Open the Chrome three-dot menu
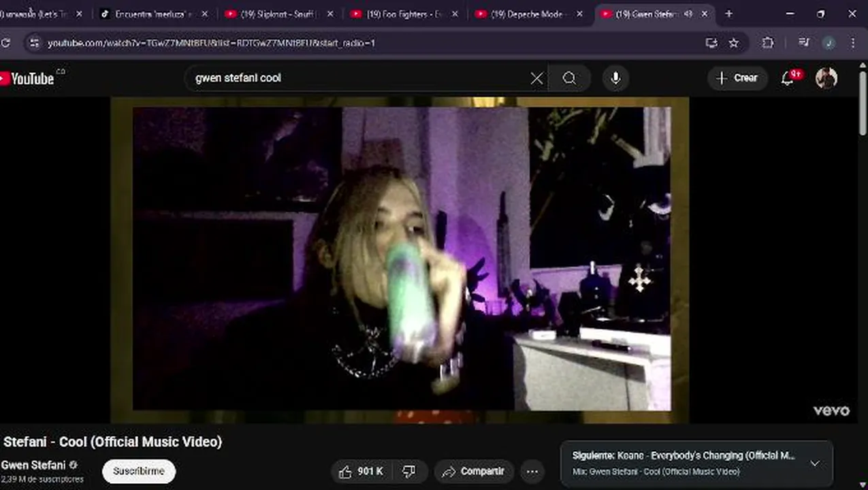Image resolution: width=868 pixels, height=490 pixels. coord(852,43)
